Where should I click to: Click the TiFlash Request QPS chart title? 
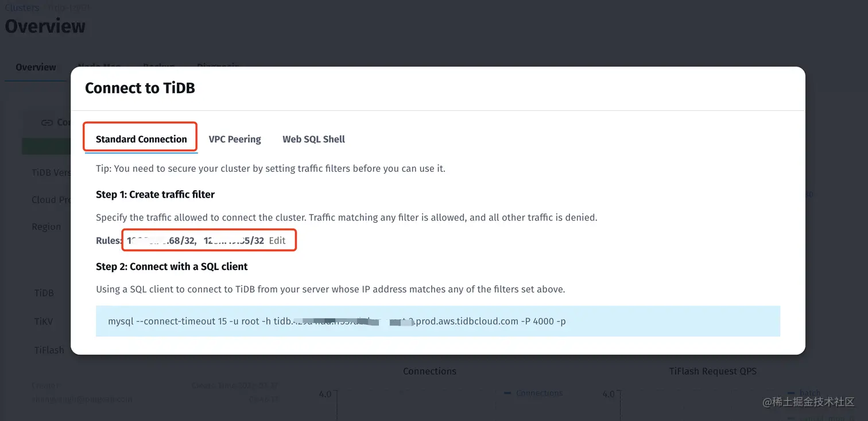click(x=712, y=371)
